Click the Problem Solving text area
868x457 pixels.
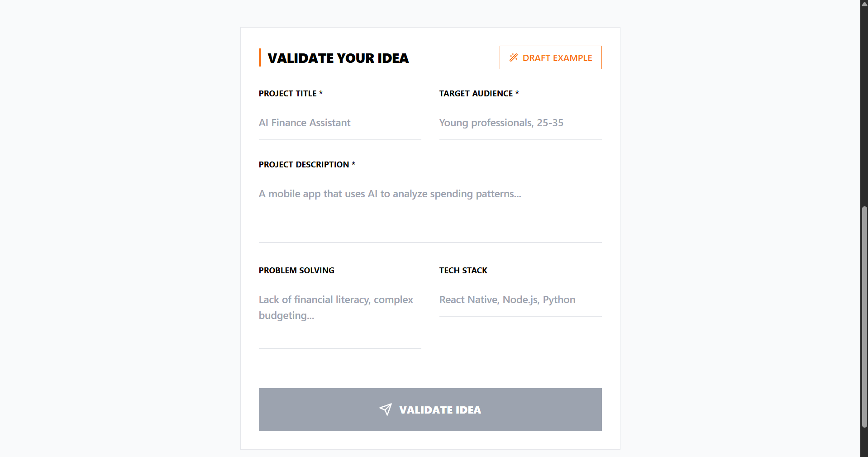click(339, 317)
